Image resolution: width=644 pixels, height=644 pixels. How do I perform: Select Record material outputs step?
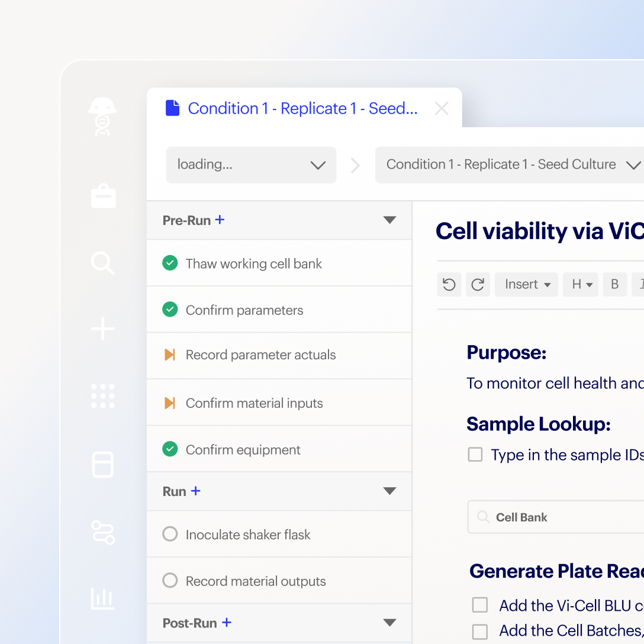tap(279, 581)
